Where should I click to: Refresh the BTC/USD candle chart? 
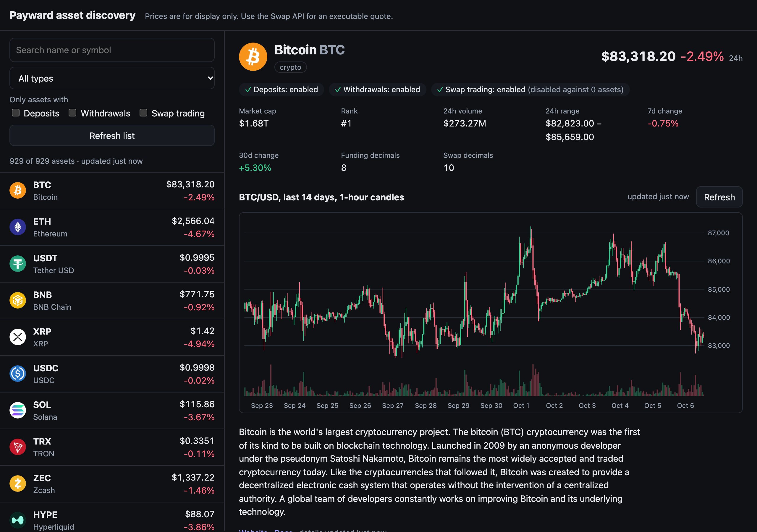coord(719,197)
